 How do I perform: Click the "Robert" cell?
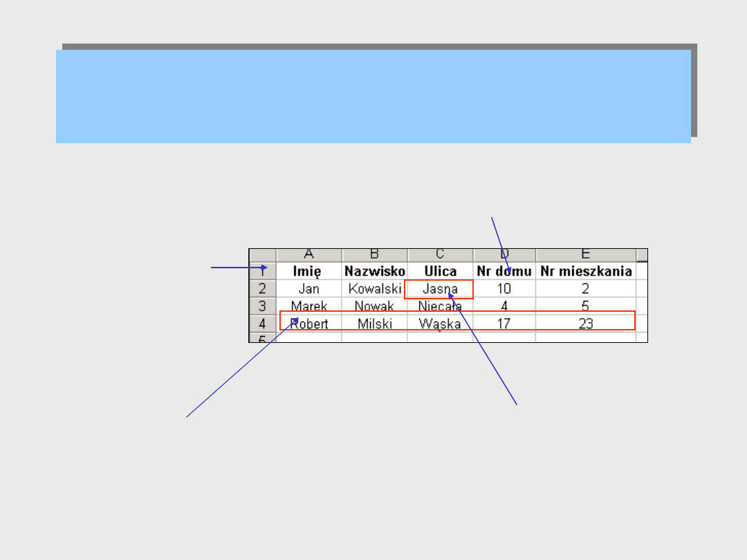[x=309, y=323]
